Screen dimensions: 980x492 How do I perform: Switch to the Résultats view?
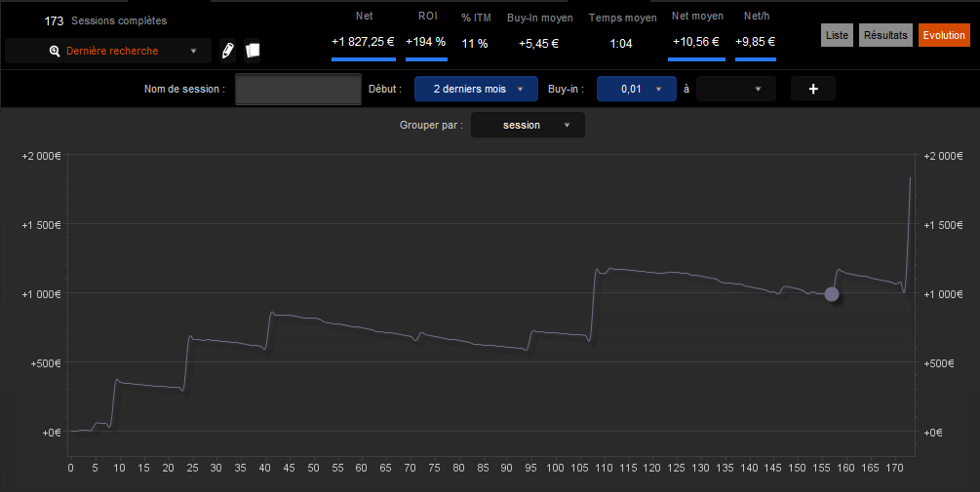(885, 35)
